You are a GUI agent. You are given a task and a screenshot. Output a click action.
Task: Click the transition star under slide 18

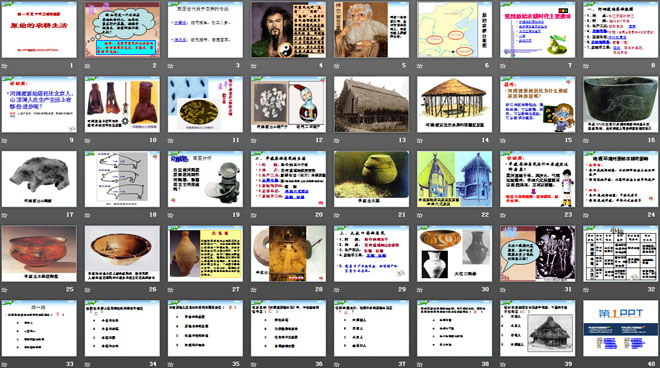pos(87,215)
